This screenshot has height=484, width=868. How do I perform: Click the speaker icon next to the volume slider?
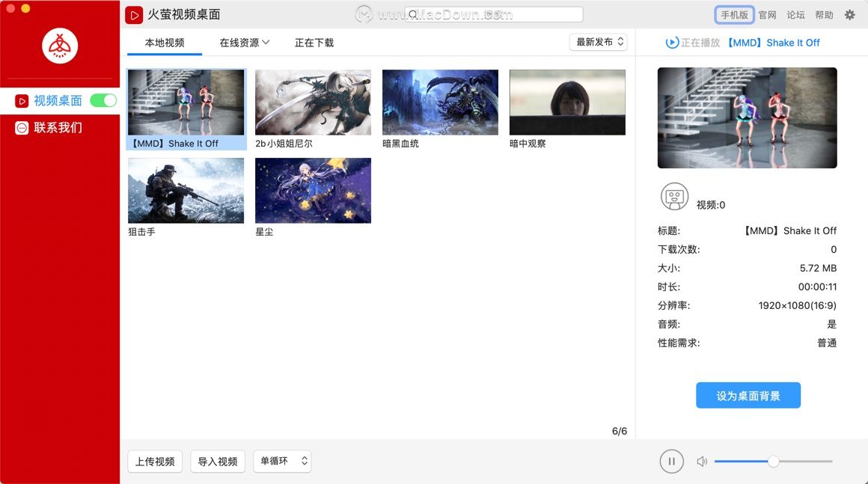(x=702, y=462)
